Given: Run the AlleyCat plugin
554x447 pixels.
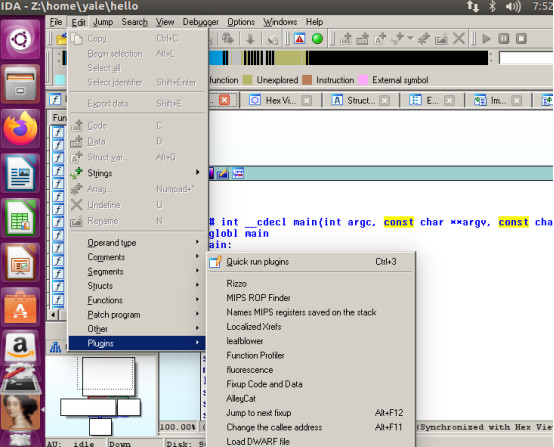Looking at the screenshot, I should click(x=241, y=399).
